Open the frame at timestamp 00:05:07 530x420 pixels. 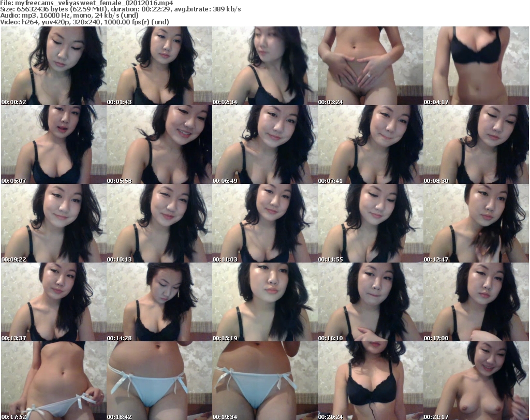[x=54, y=144]
